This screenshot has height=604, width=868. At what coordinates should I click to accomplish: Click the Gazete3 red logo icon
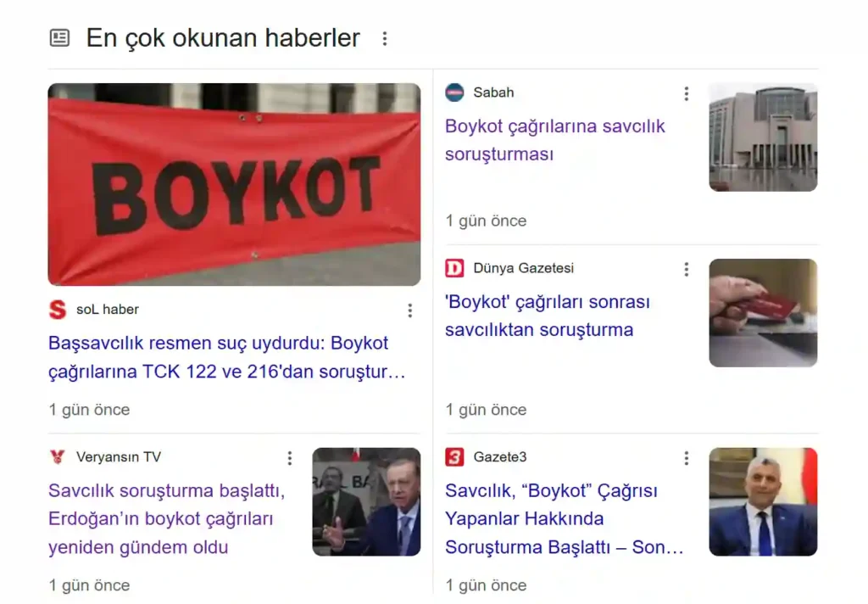pyautogui.click(x=454, y=457)
